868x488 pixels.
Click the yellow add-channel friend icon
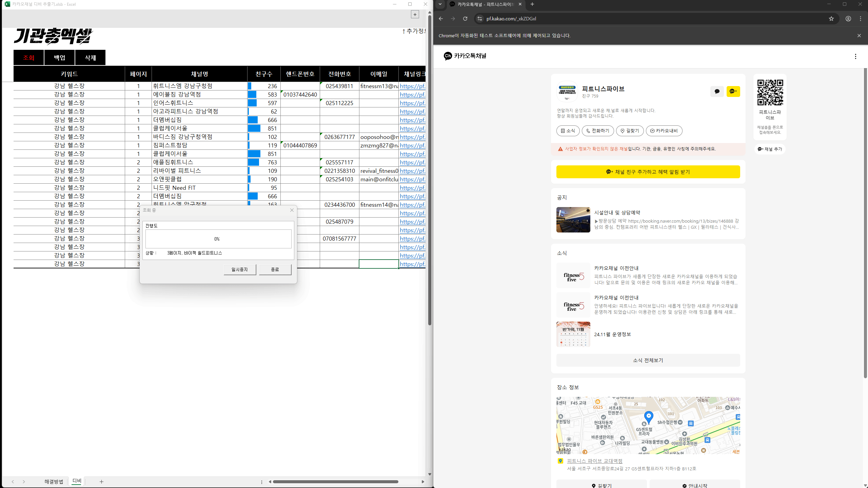[733, 91]
